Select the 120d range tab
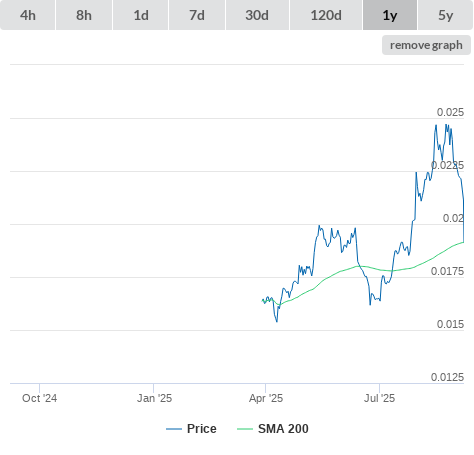474x455 pixels. [x=326, y=15]
